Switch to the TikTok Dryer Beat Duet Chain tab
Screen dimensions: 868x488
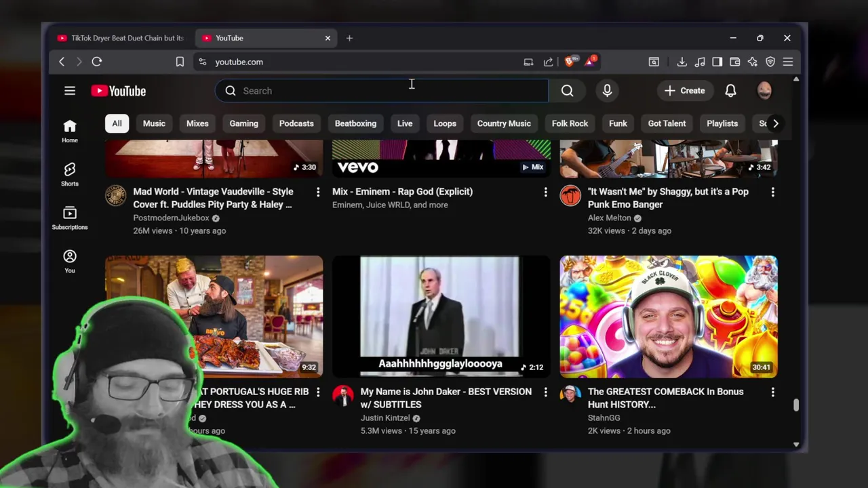click(121, 38)
